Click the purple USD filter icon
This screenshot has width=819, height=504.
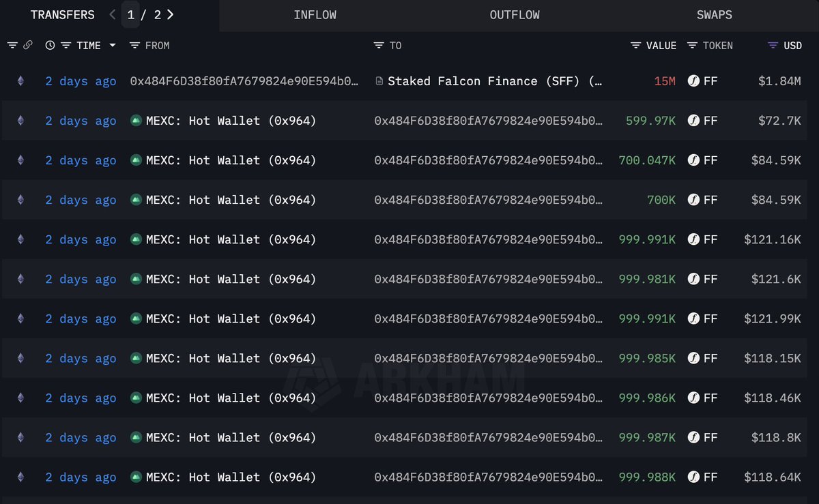[773, 46]
